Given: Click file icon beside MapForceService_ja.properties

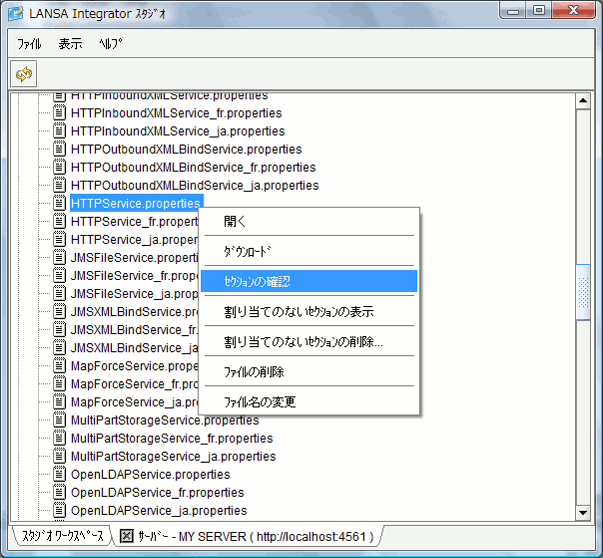Looking at the screenshot, I should coord(59,402).
